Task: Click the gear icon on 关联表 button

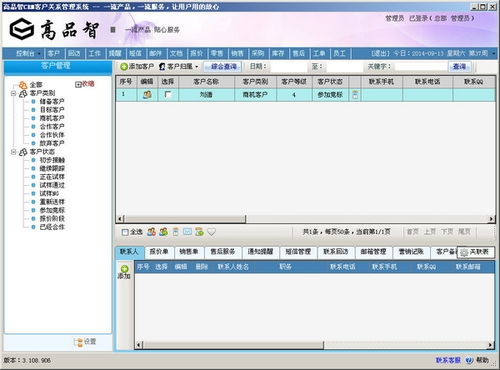Action: (x=464, y=252)
